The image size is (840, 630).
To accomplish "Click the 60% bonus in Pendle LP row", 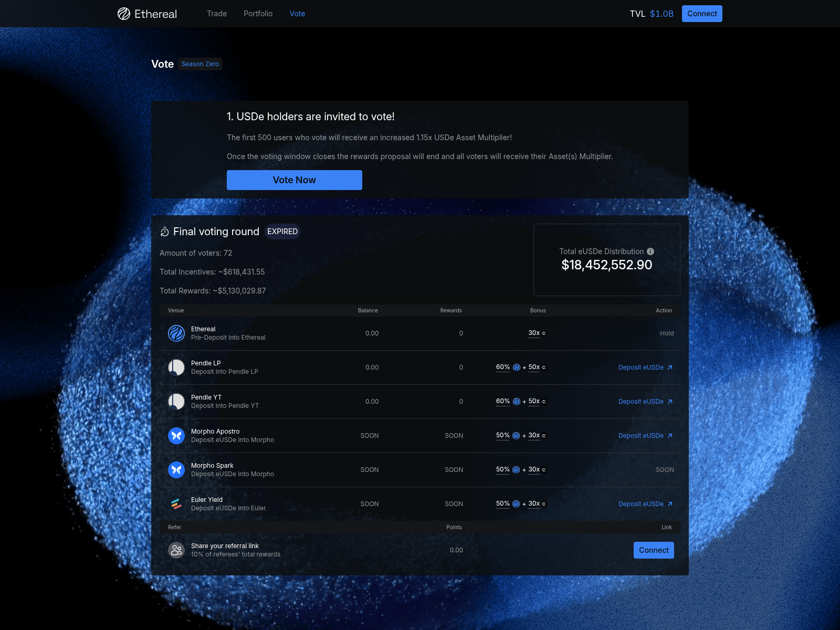I will point(503,367).
